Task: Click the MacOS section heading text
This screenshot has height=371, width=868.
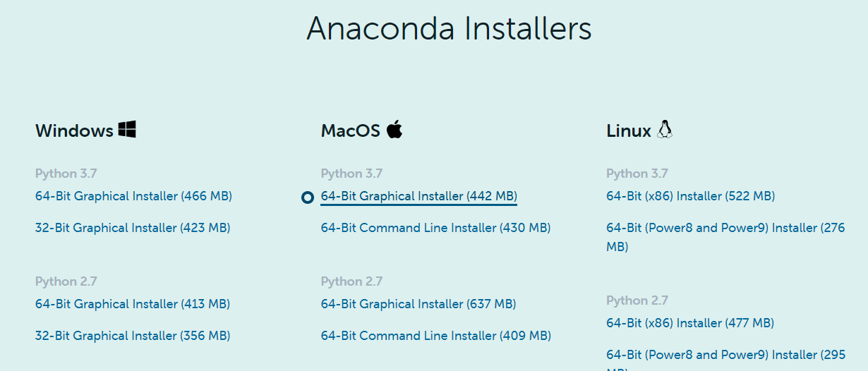Action: 351,130
